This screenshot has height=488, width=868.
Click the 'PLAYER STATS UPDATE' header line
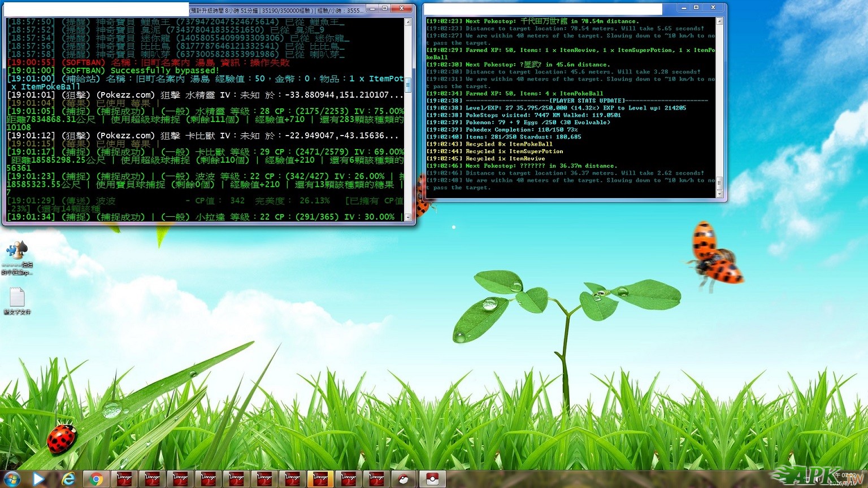[x=567, y=101]
